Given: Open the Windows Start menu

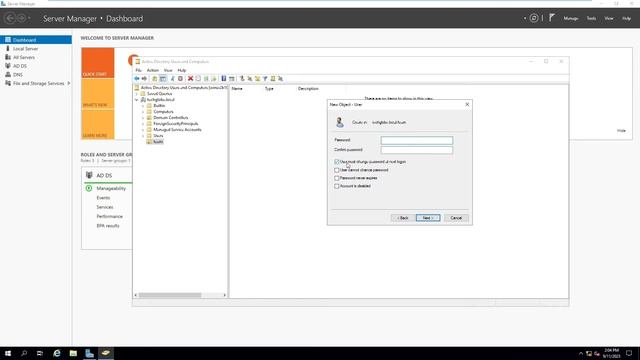Looking at the screenshot, I should coord(8,353).
